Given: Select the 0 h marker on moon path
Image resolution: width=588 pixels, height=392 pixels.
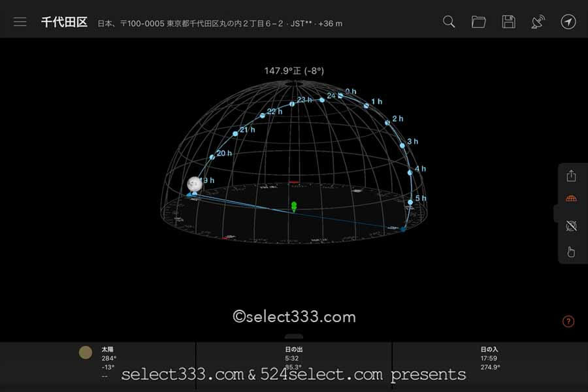Looking at the screenshot, I should 340,95.
